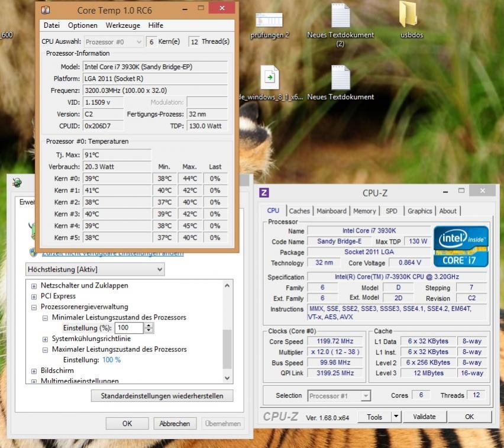Screen dimensions: 504x448
Task: Click the Intel Core i7 badge in CPU-Z
Action: (x=461, y=246)
